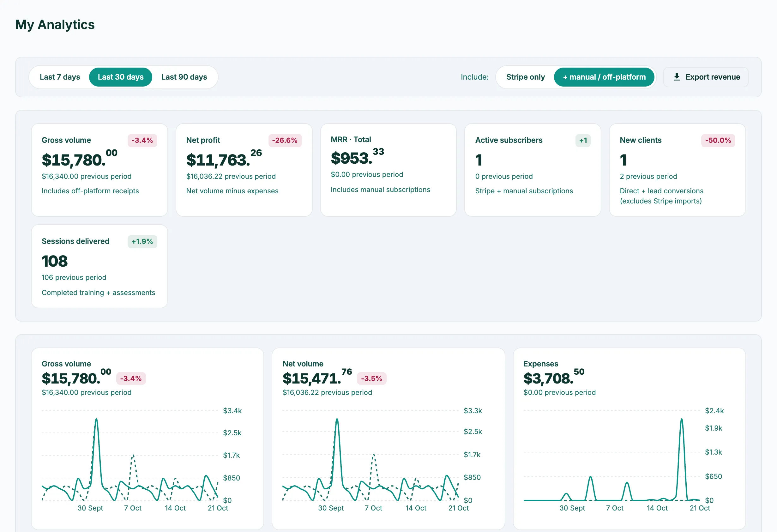Click the 108 sessions delivered value
Screen dimensions: 777x532
[55, 261]
